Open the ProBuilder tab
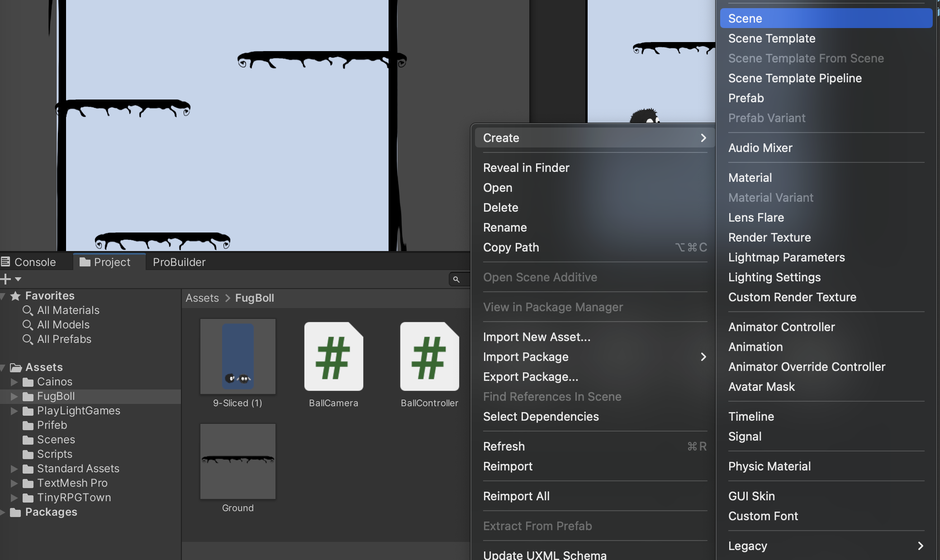The height and width of the screenshot is (560, 940). [x=179, y=262]
